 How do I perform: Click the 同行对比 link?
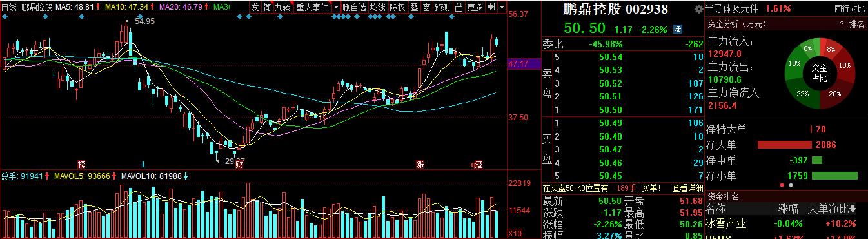[x=849, y=9]
